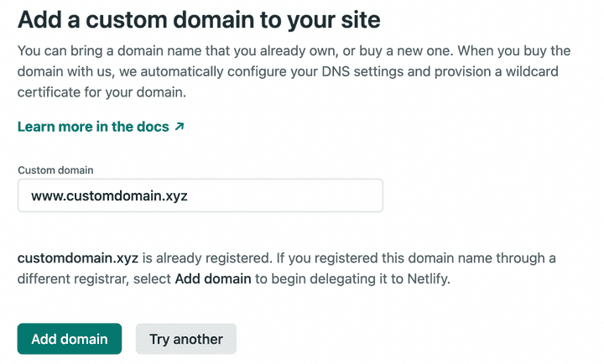The height and width of the screenshot is (364, 604).
Task: Click the external arrow icon beside Learn more
Action: [x=179, y=127]
